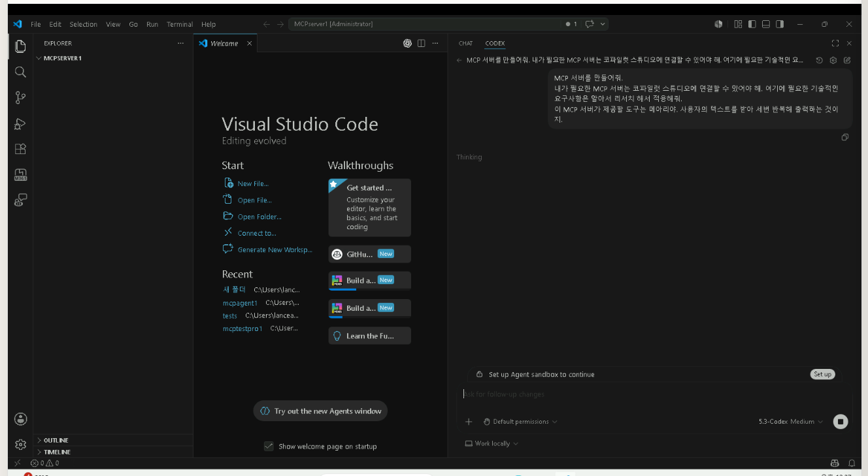Toggle the primary side bar
This screenshot has height=476, width=868.
tap(752, 24)
